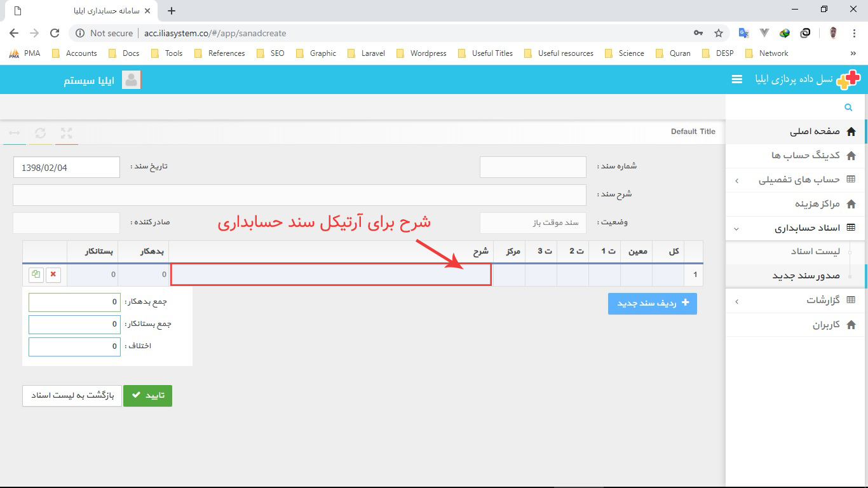
Task: Open the user avatar icon in the header
Action: pos(131,79)
